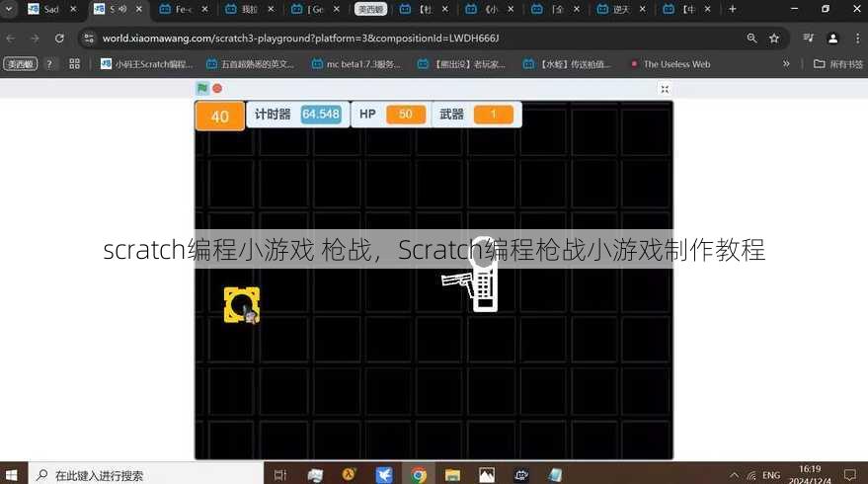Image resolution: width=868 pixels, height=484 pixels.
Task: Show hidden system tray icons
Action: pyautogui.click(x=734, y=475)
